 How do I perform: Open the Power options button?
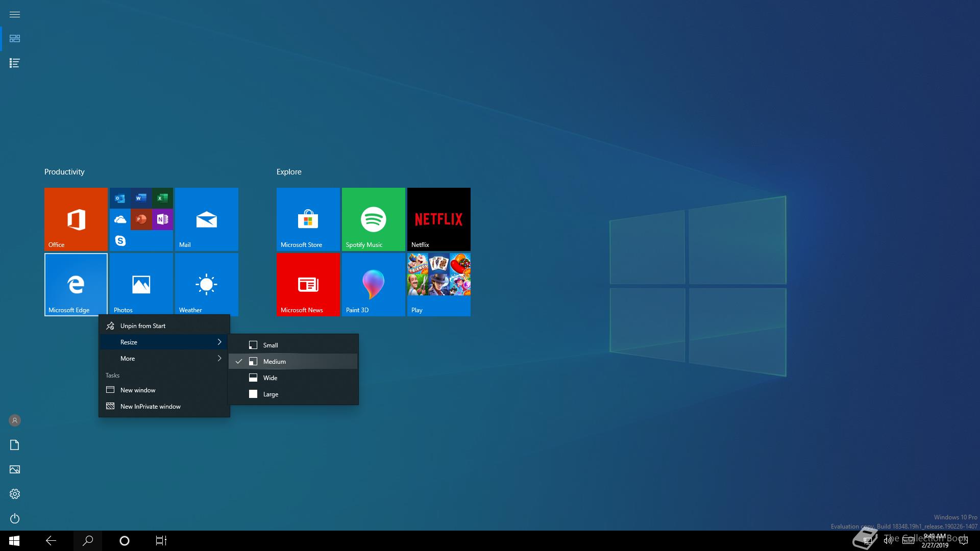pyautogui.click(x=15, y=518)
